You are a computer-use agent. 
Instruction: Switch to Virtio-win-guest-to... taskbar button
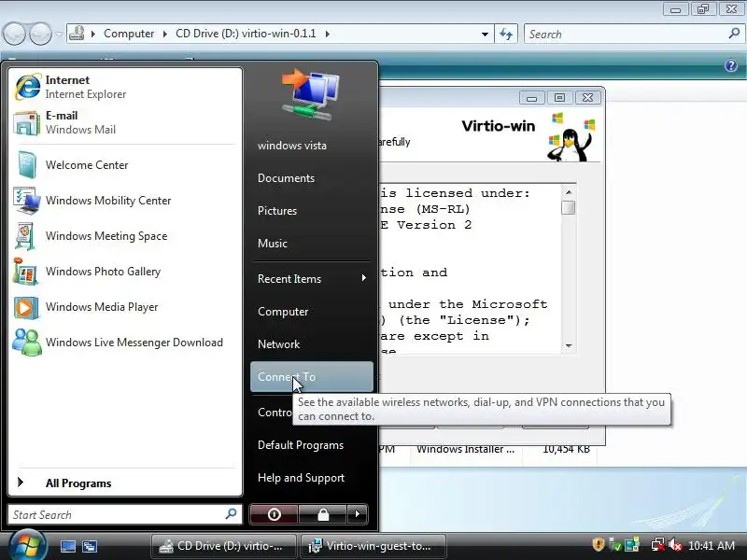[x=373, y=546]
